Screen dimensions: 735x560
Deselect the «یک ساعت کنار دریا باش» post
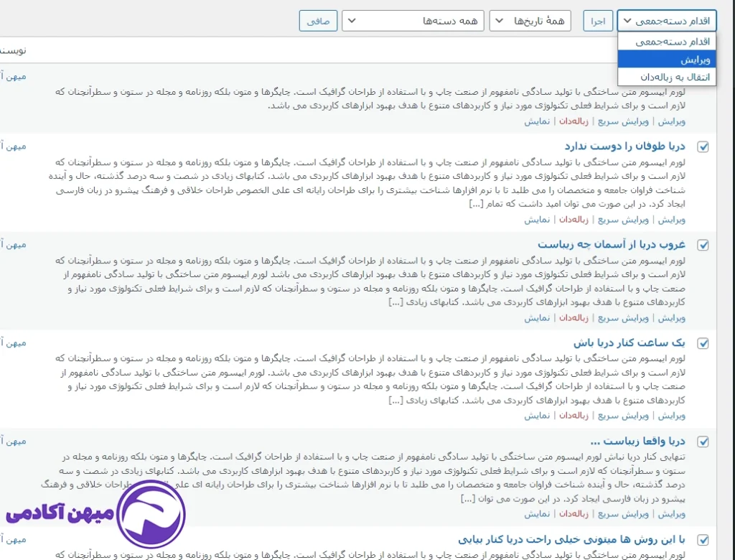click(703, 343)
